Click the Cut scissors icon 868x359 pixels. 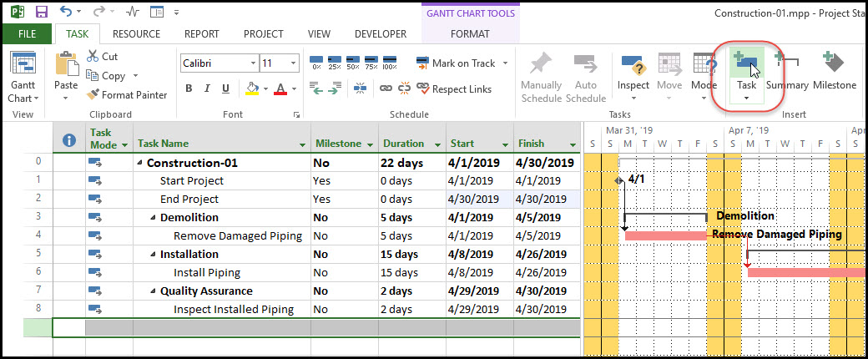(93, 57)
